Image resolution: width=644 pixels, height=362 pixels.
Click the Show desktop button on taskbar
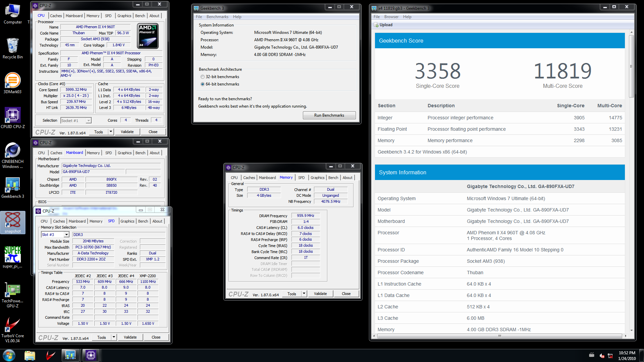click(x=641, y=355)
